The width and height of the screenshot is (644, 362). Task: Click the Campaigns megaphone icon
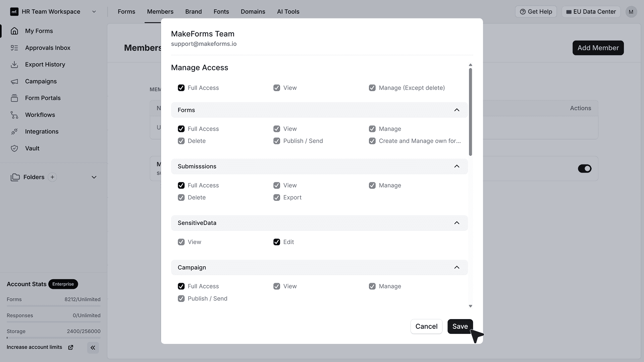pyautogui.click(x=14, y=81)
